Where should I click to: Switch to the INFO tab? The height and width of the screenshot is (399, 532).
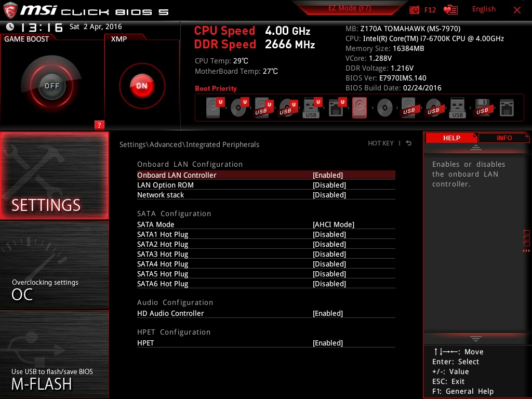coord(504,138)
